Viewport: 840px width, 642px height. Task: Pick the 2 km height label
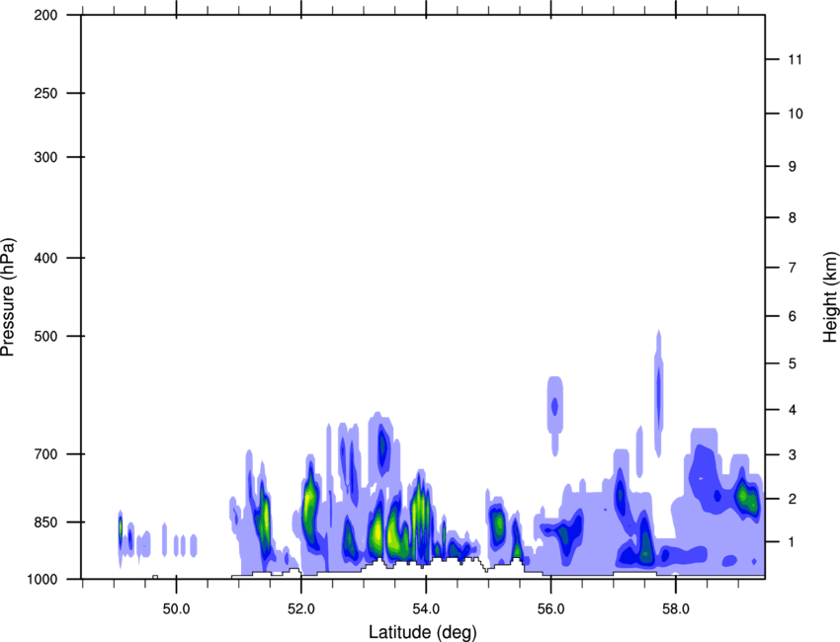(793, 499)
